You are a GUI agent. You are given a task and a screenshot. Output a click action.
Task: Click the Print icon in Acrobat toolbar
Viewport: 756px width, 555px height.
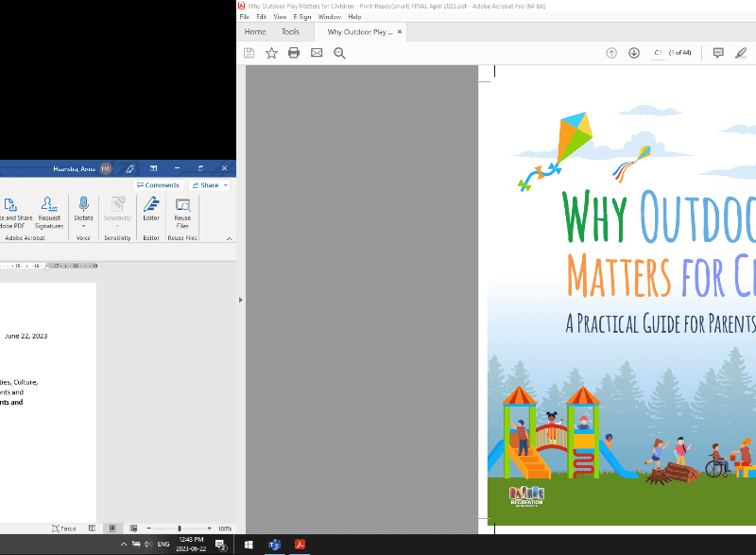[x=294, y=53]
